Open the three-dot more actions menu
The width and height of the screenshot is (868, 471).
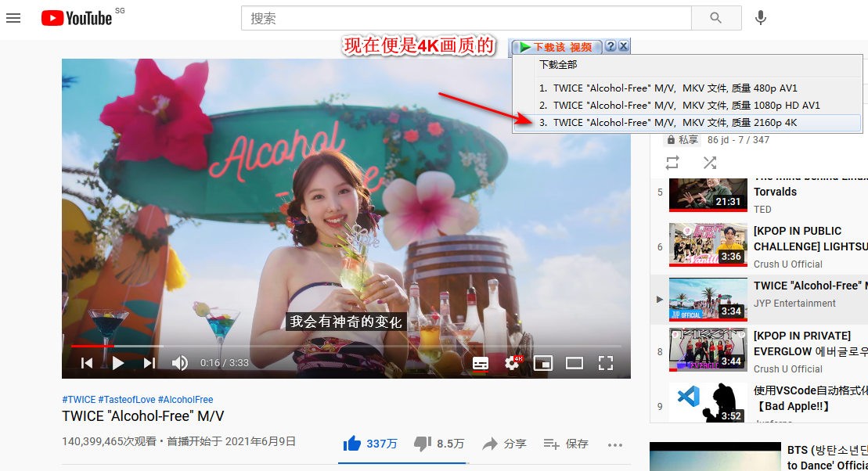[x=615, y=444]
